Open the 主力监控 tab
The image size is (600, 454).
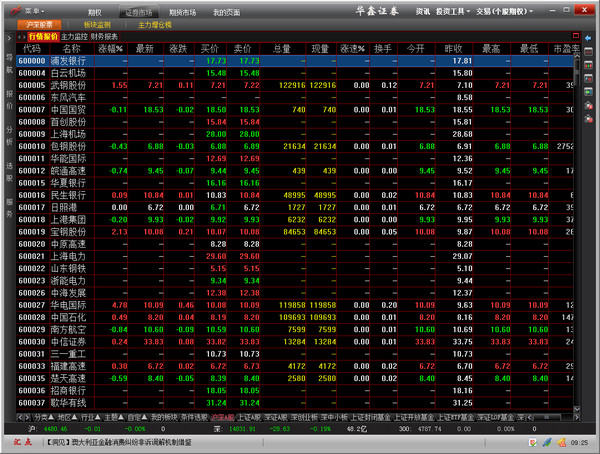pos(74,37)
